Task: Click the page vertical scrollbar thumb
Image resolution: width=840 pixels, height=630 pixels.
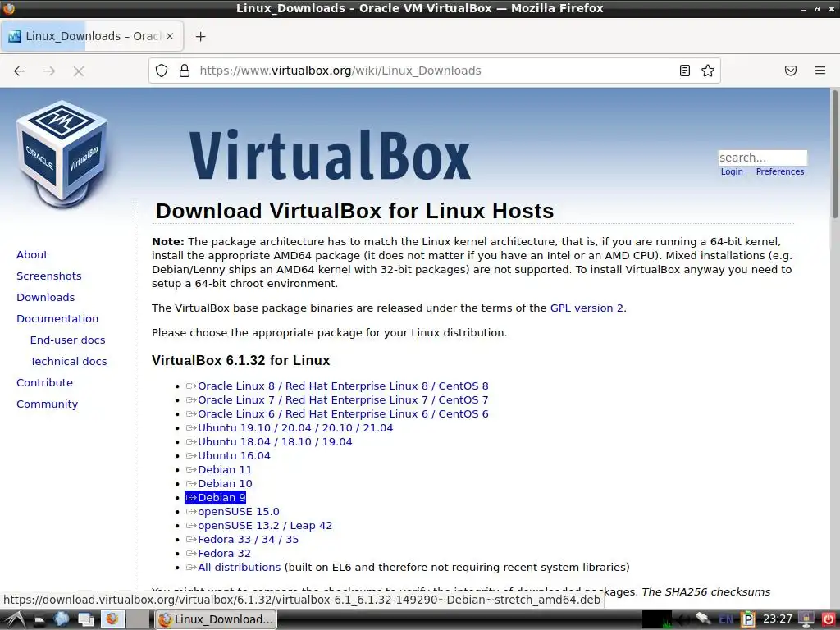Action: tap(834, 154)
